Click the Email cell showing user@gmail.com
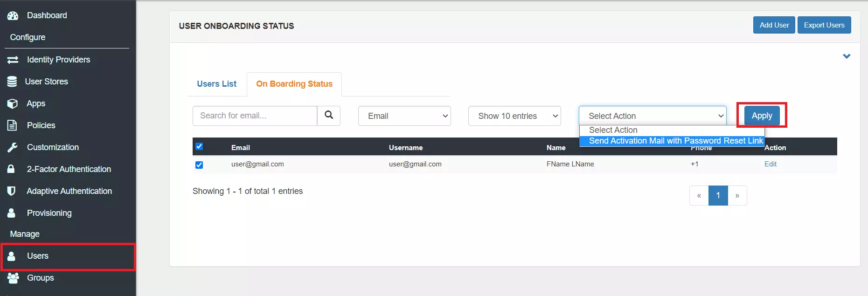Viewport: 868px width, 296px height. 257,164
